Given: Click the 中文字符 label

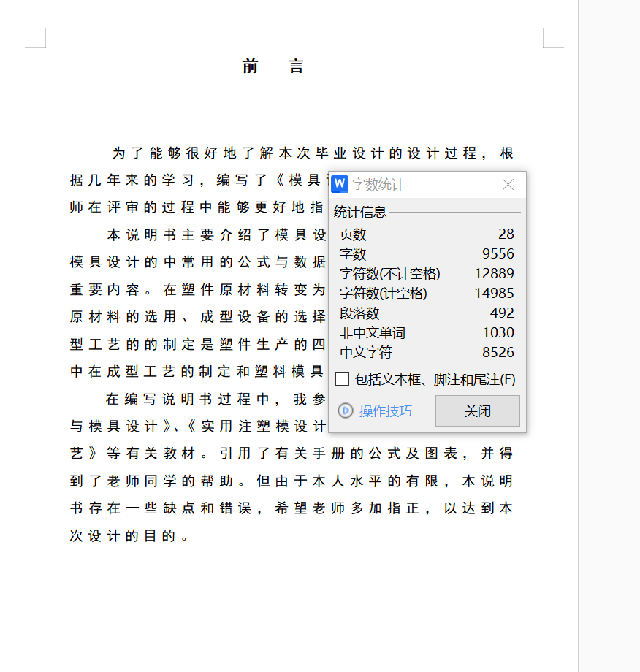Looking at the screenshot, I should (366, 353).
